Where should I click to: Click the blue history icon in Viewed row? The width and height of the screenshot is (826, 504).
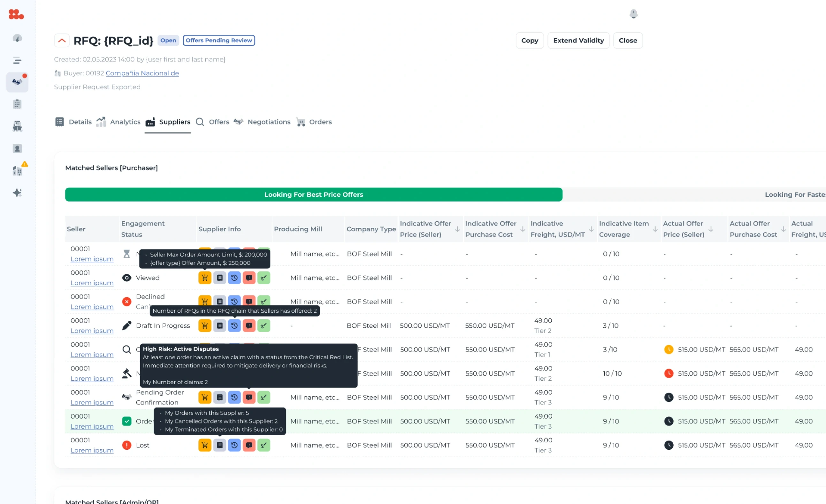click(x=234, y=278)
